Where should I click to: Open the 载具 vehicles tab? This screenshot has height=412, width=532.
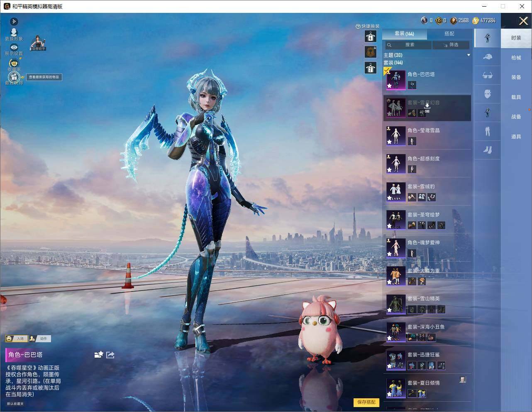(x=516, y=97)
